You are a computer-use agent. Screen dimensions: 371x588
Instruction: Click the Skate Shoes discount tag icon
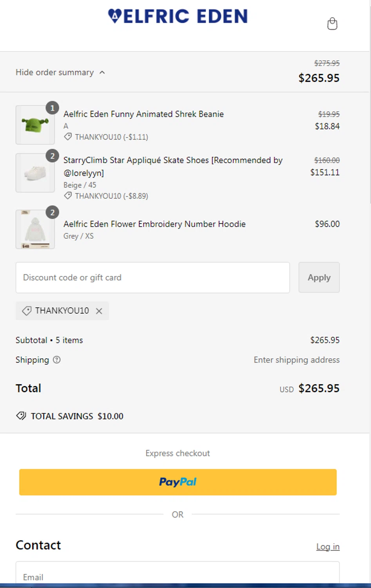[x=68, y=196]
